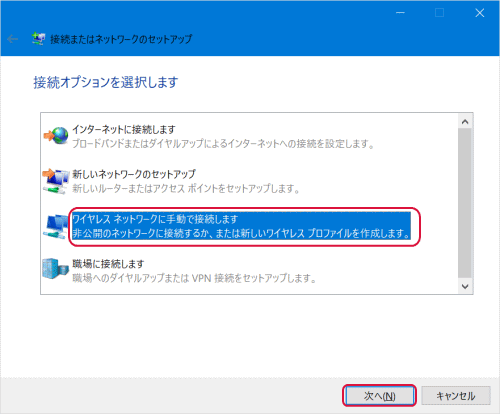Viewport: 500px width, 414px height.
Task: Click the wireless computers icon for ワイヤレス ネットワークに手動で接続します
Action: (x=55, y=227)
